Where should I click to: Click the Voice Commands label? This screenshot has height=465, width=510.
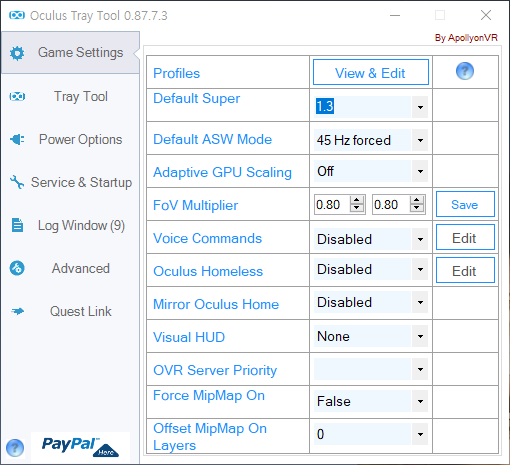tap(207, 238)
